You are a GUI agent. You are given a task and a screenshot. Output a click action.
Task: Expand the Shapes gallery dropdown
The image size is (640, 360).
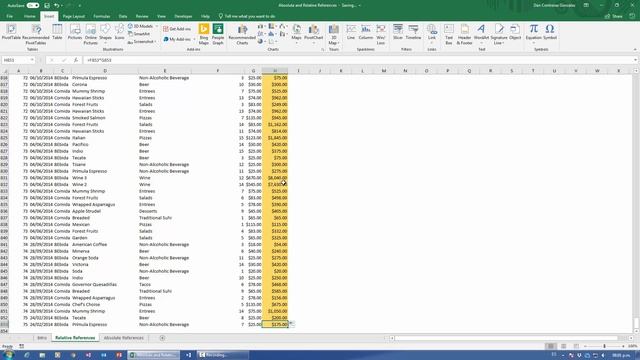tap(105, 43)
